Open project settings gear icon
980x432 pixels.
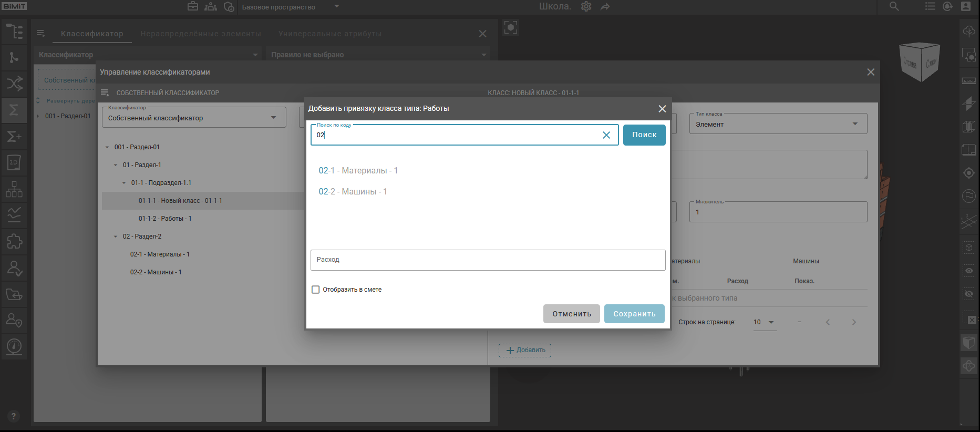tap(586, 7)
